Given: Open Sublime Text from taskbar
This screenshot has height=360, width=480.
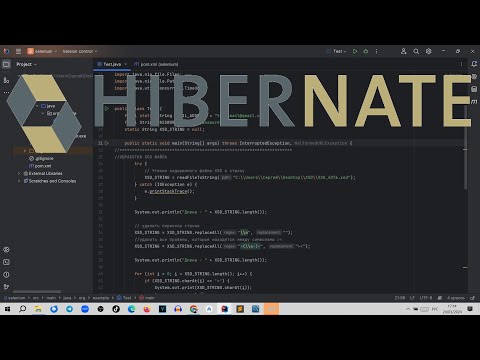Looking at the screenshot, I should pos(240,309).
